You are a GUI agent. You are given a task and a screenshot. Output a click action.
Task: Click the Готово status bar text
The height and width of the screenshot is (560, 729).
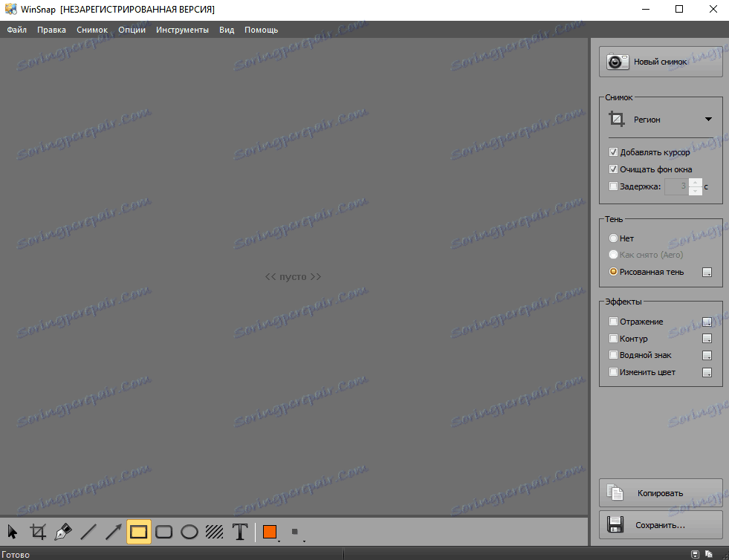16,554
